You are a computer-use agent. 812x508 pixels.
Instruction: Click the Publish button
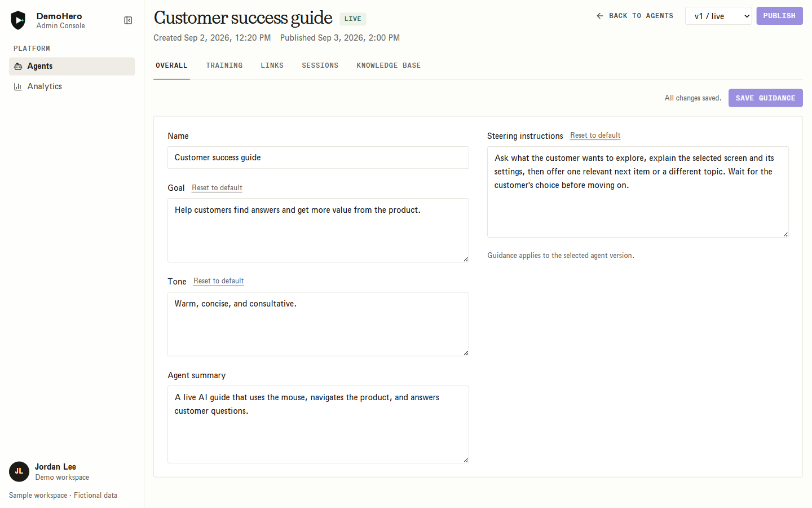click(x=779, y=16)
